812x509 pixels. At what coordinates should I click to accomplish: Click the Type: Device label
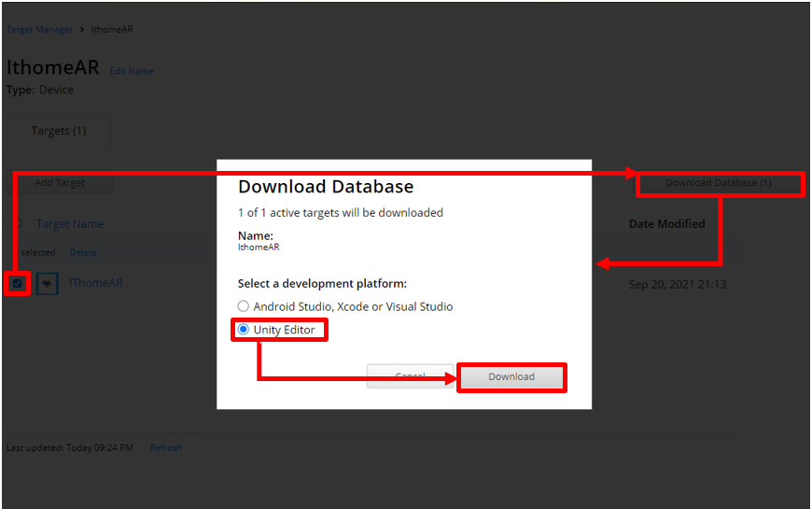click(x=40, y=90)
